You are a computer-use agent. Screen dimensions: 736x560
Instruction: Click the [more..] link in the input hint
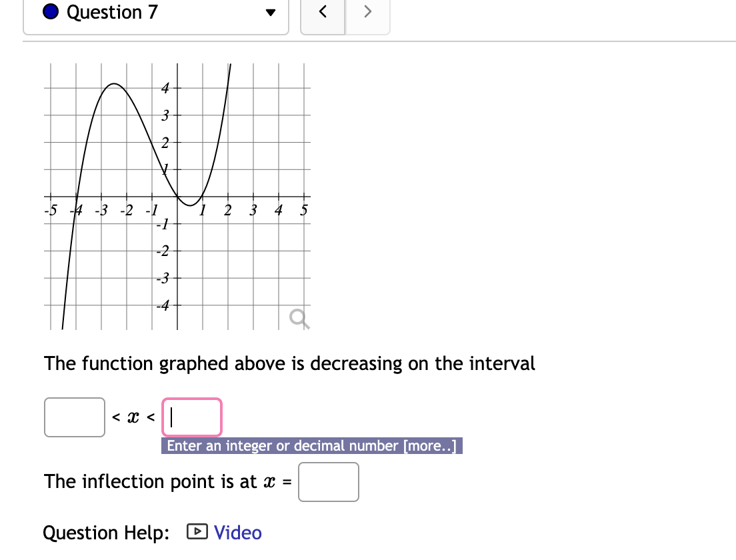pyautogui.click(x=431, y=445)
